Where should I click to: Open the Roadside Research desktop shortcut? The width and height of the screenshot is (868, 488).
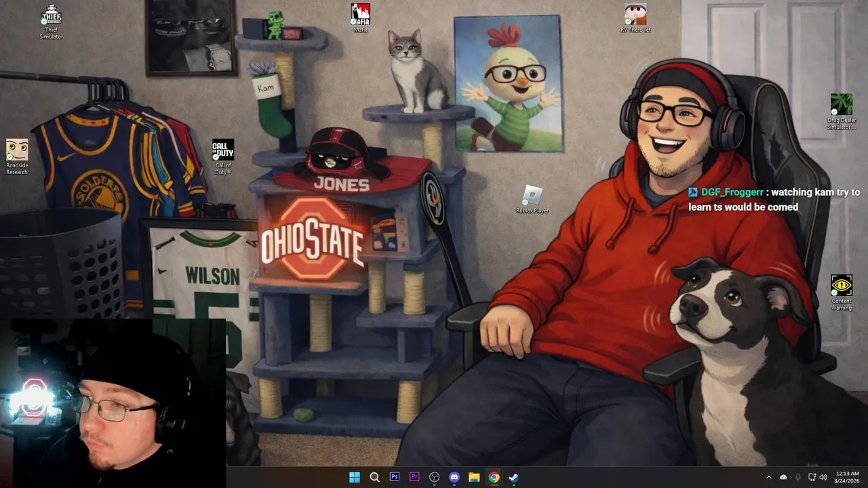tap(17, 157)
